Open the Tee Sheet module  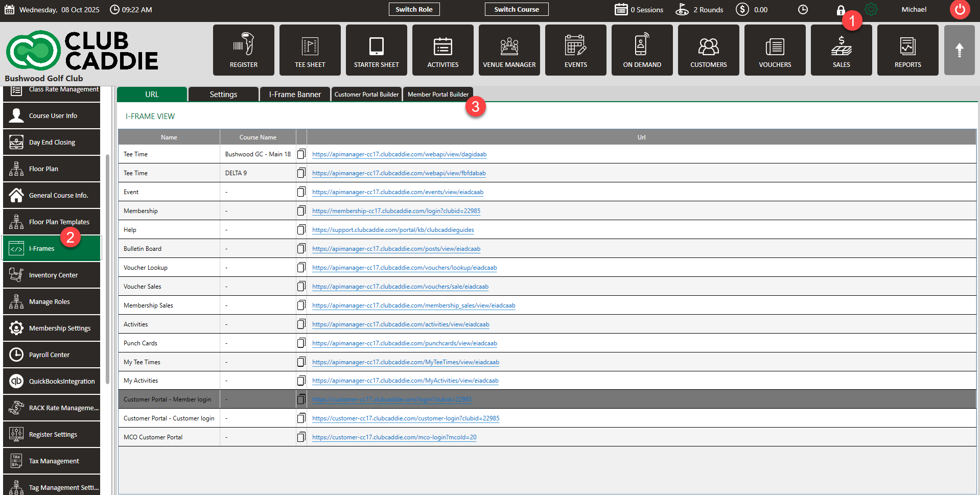tap(310, 50)
